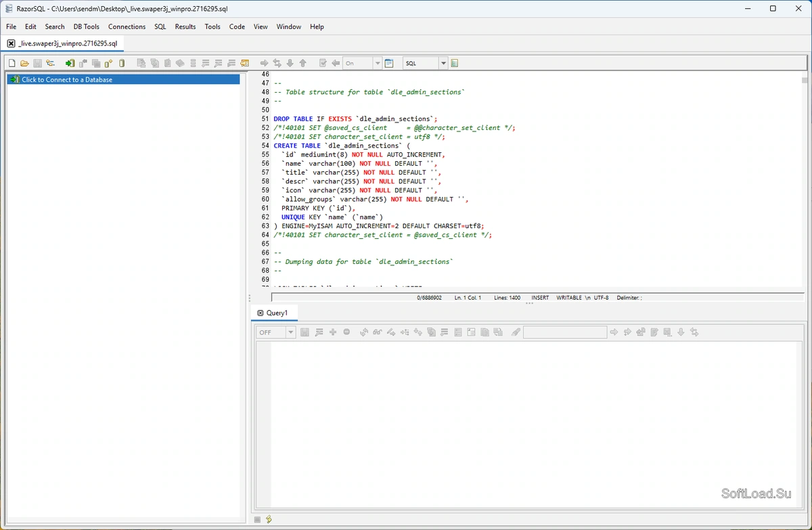Click 'Click to Connect to a Database' item
Screen dimensions: 812x530
(x=123, y=79)
